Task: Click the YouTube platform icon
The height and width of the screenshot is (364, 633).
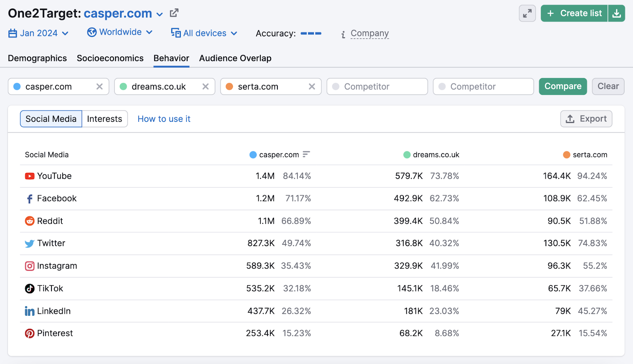Action: 29,176
